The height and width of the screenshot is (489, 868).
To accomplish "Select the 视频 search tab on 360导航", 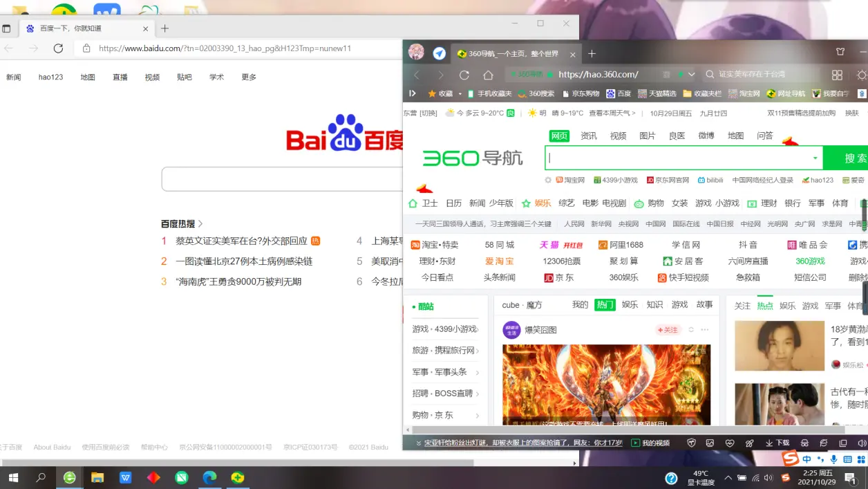I will 618,136.
